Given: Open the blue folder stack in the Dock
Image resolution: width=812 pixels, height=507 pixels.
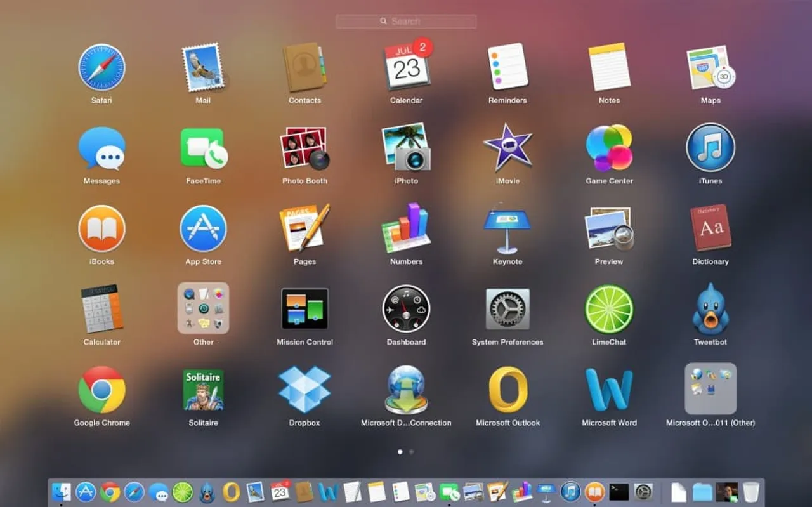Looking at the screenshot, I should coord(703,492).
